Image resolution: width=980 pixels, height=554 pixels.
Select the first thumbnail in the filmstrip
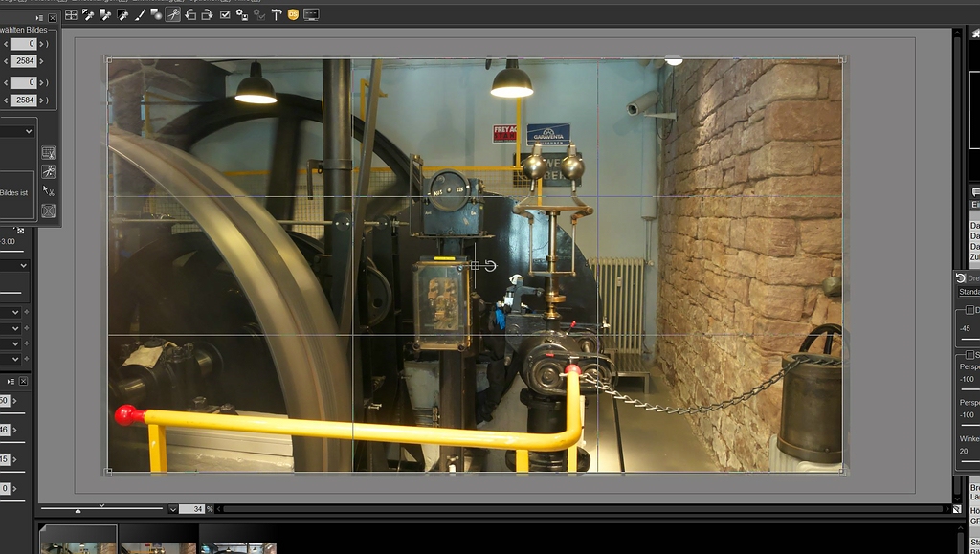coord(78,540)
